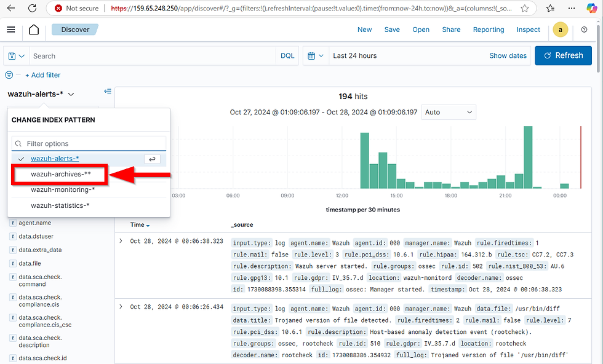Click the Discover breadcrumb
This screenshot has height=364, width=603.
[x=75, y=30]
